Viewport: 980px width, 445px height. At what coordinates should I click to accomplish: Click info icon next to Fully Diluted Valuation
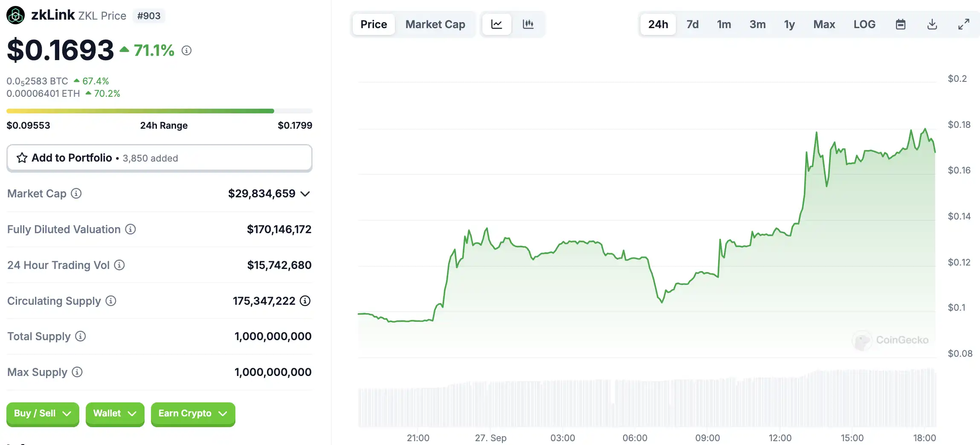click(130, 229)
